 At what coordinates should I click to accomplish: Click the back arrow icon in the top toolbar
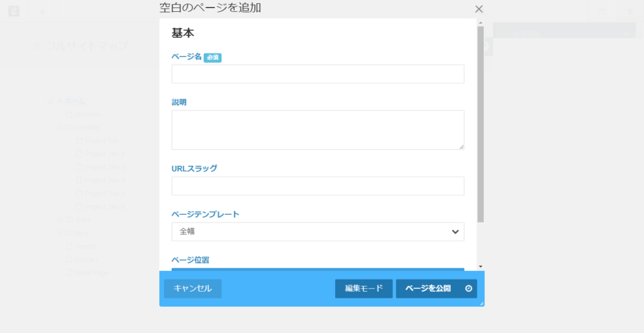[x=42, y=11]
